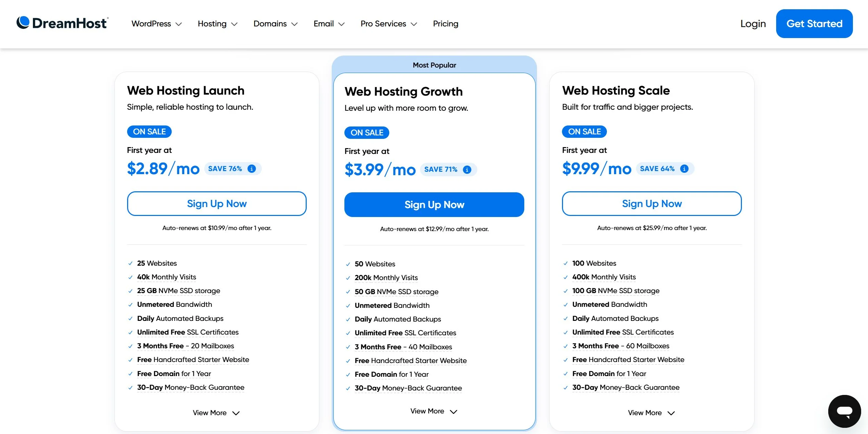The width and height of the screenshot is (868, 434).
Task: Click the info icon beside SAVE 71%
Action: point(467,169)
